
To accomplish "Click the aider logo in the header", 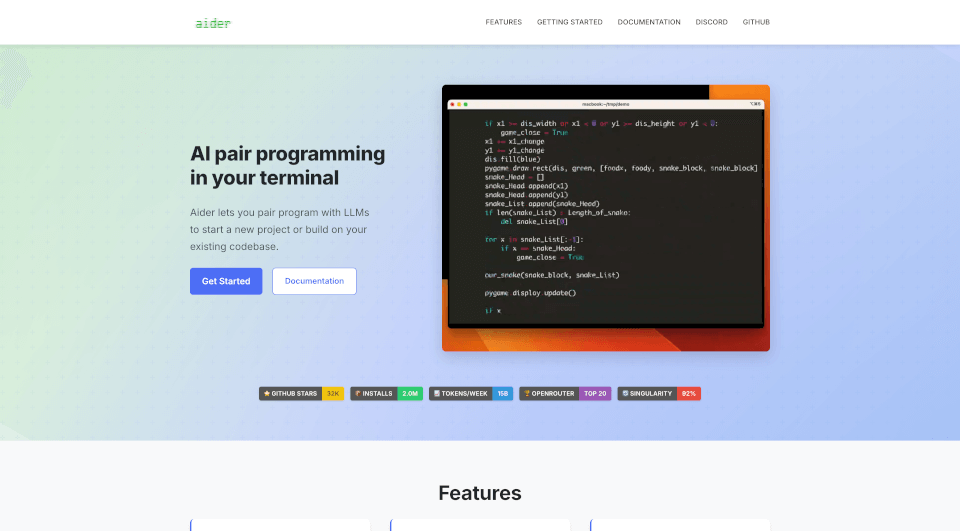I will 213,22.
